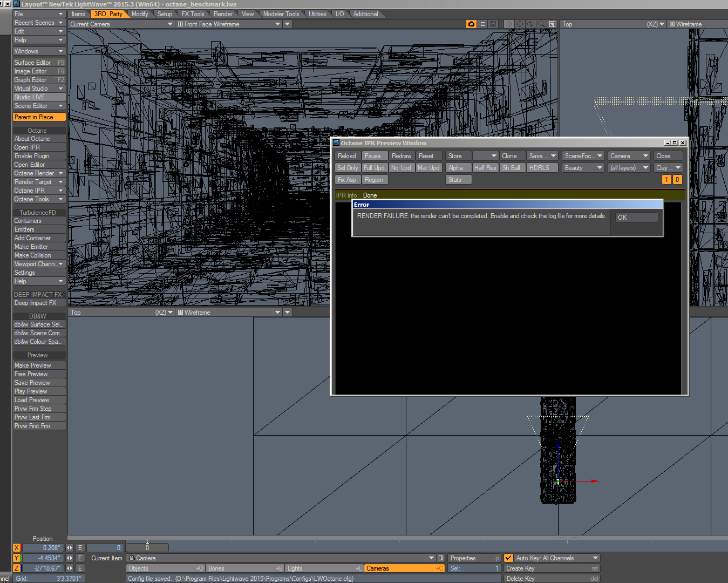Viewport: 728px width, 583px height.
Task: Click the Open IPR button
Action: [39, 147]
